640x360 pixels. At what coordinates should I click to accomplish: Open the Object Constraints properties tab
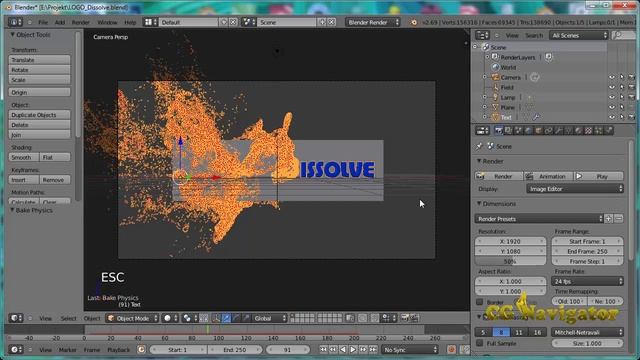[548, 131]
